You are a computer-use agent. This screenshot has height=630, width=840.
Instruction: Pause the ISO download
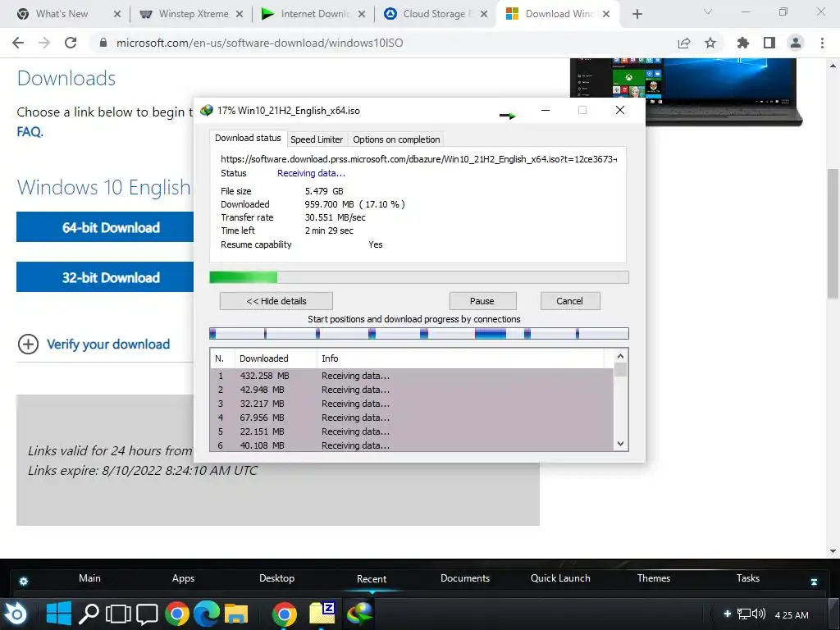[482, 301]
